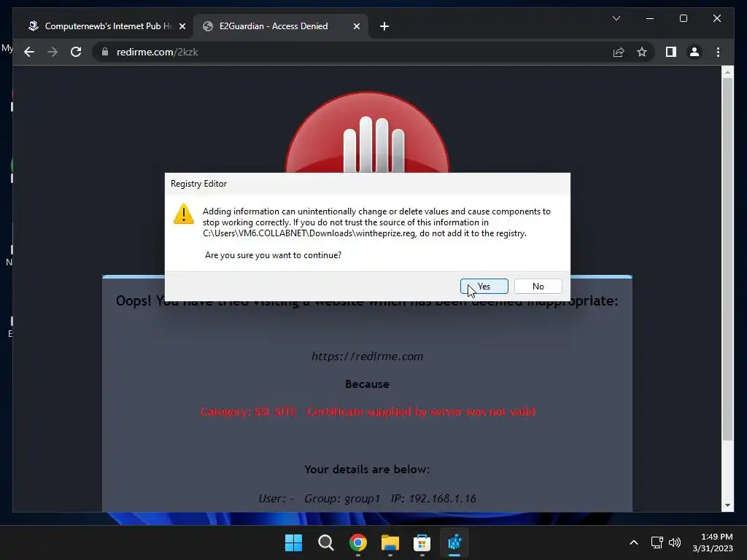Viewport: 747px width, 560px height.
Task: Restore down the Chrome window
Action: (x=683, y=18)
